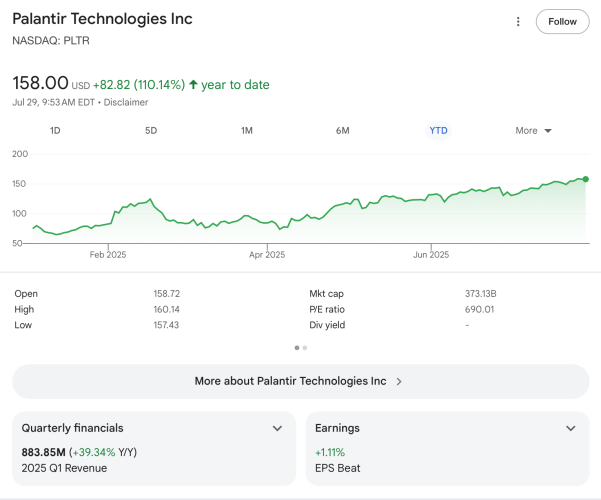This screenshot has width=601, height=500.
Task: Click the Feb 2025 axis label
Action: pyautogui.click(x=108, y=255)
